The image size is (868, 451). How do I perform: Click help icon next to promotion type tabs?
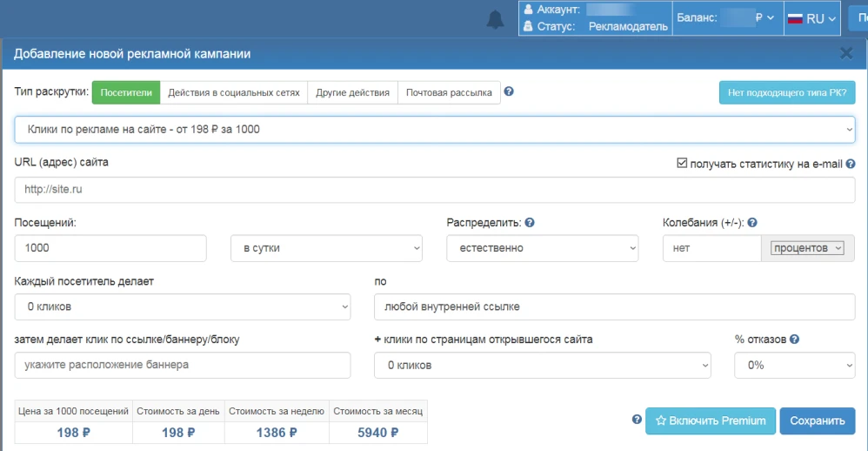click(x=509, y=91)
